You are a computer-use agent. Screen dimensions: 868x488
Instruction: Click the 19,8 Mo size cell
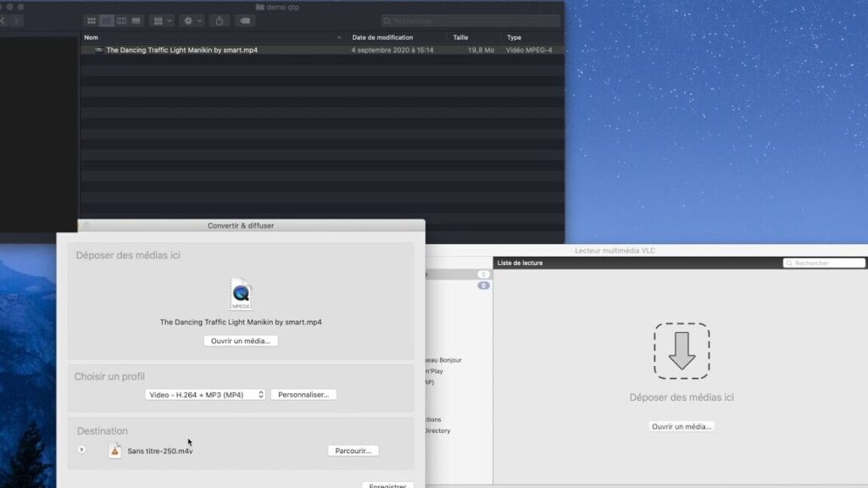point(481,50)
